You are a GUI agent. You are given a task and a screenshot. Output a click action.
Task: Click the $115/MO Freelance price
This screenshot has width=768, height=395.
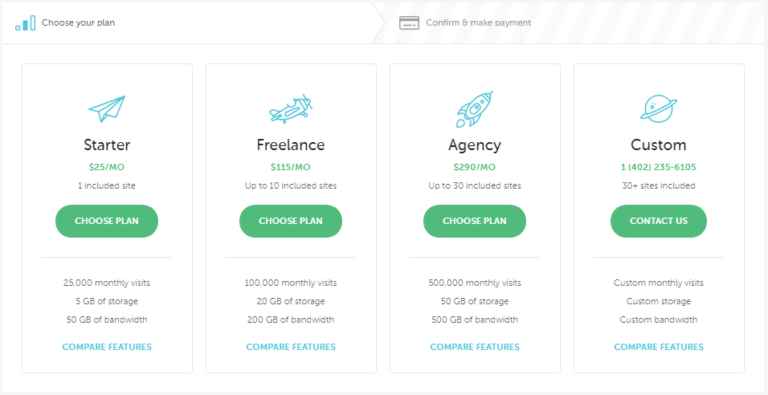(291, 167)
